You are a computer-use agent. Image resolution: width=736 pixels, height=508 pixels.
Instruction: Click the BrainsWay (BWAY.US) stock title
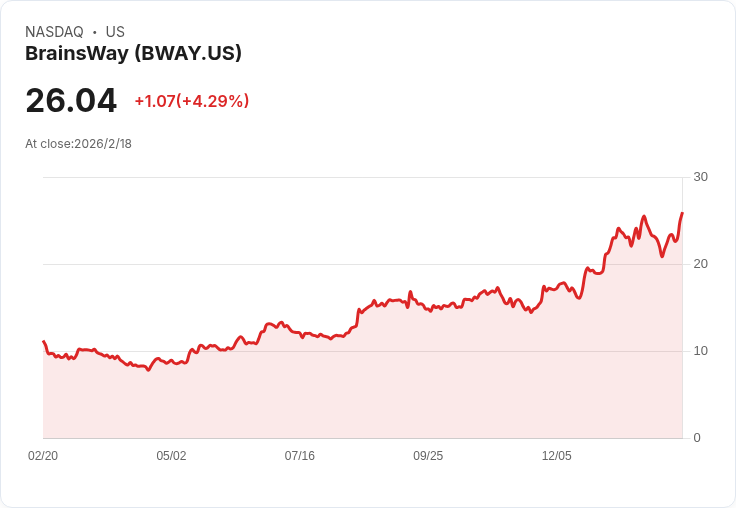(133, 54)
